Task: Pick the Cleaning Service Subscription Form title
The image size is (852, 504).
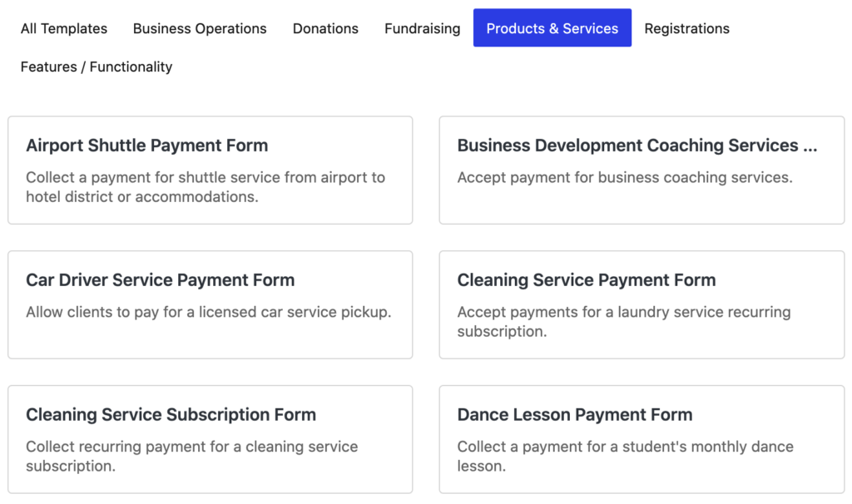Action: (x=171, y=415)
